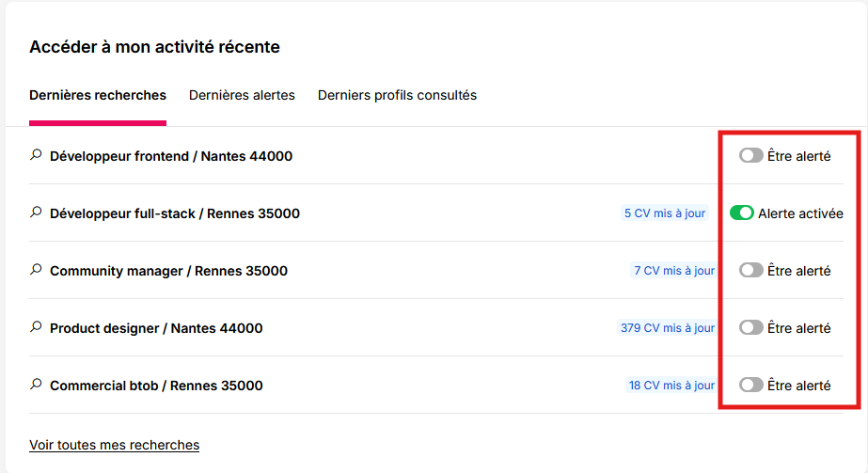This screenshot has height=473, width=868.
Task: Click the 5 CV mis à jour badge
Action: click(665, 213)
